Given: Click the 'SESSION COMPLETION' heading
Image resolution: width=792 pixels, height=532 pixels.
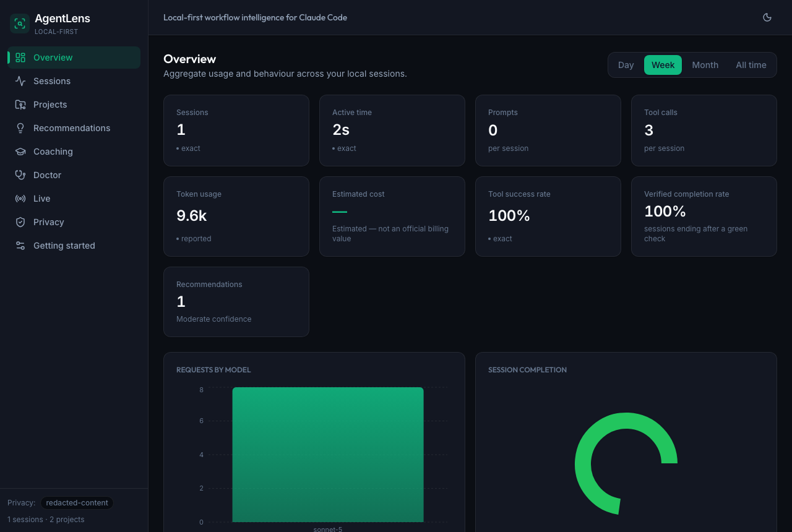Looking at the screenshot, I should tap(527, 370).
